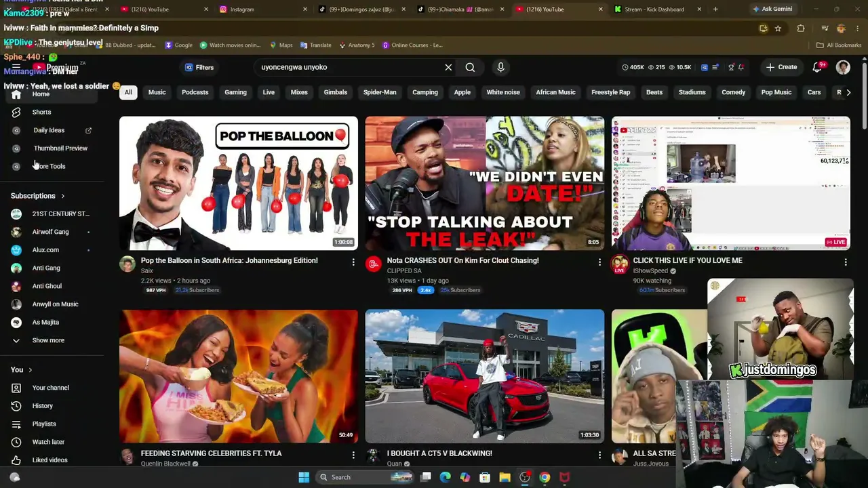Switch to OBS Studio in the taskbar
The width and height of the screenshot is (868, 488).
[524, 477]
